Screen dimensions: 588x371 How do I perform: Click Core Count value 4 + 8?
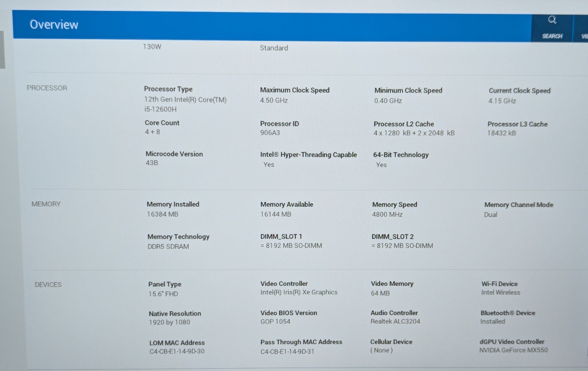(153, 132)
